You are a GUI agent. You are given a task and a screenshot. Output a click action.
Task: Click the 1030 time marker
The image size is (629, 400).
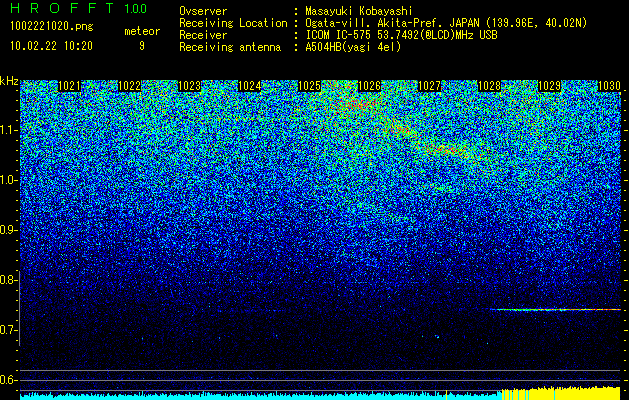coord(609,86)
